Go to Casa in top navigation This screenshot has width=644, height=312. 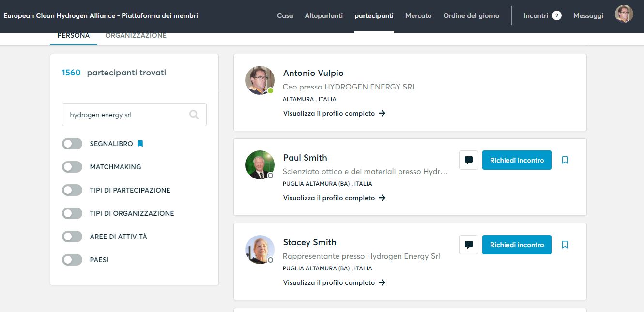point(285,15)
